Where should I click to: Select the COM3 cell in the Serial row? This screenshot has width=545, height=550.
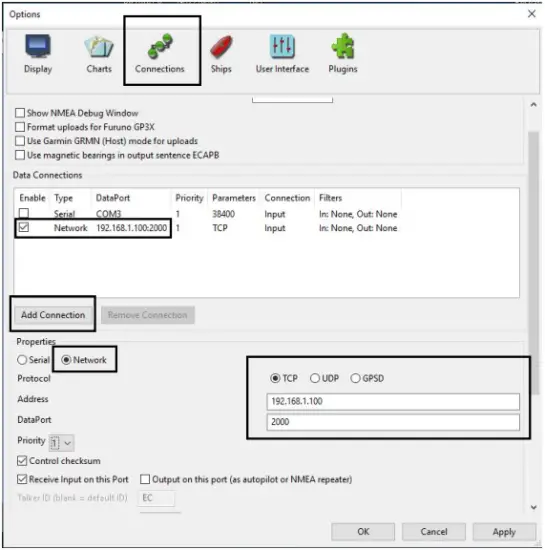tap(108, 214)
